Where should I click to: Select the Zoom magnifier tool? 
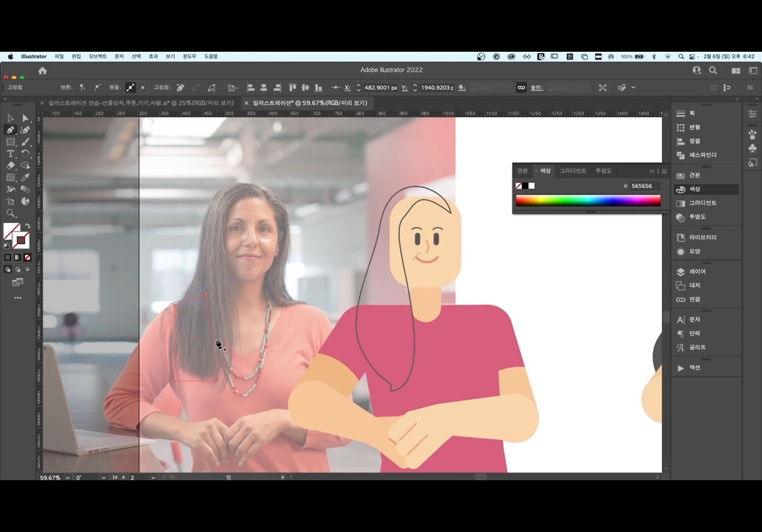11,213
